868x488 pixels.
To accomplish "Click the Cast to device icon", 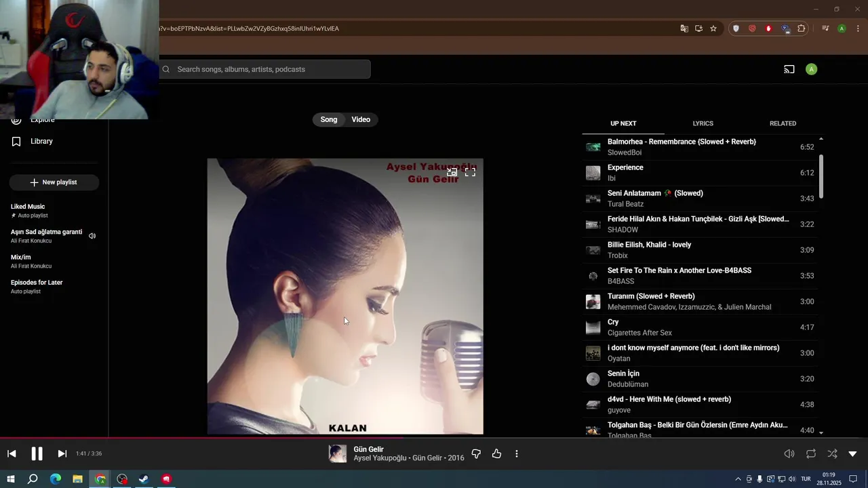I will coord(789,69).
